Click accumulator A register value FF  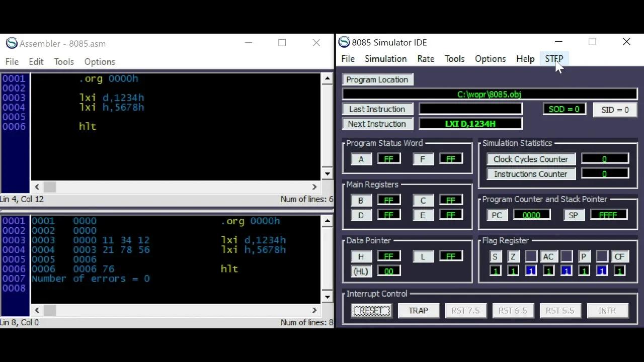point(388,158)
